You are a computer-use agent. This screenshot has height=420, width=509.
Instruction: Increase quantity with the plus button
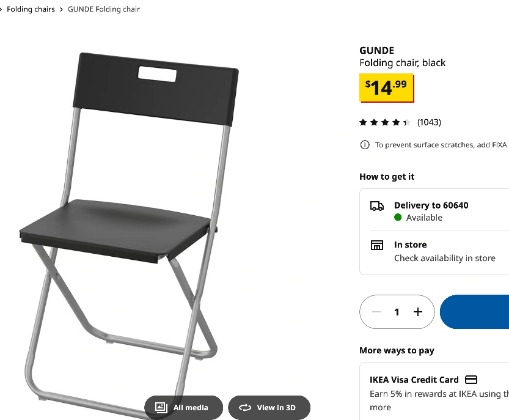click(x=418, y=312)
